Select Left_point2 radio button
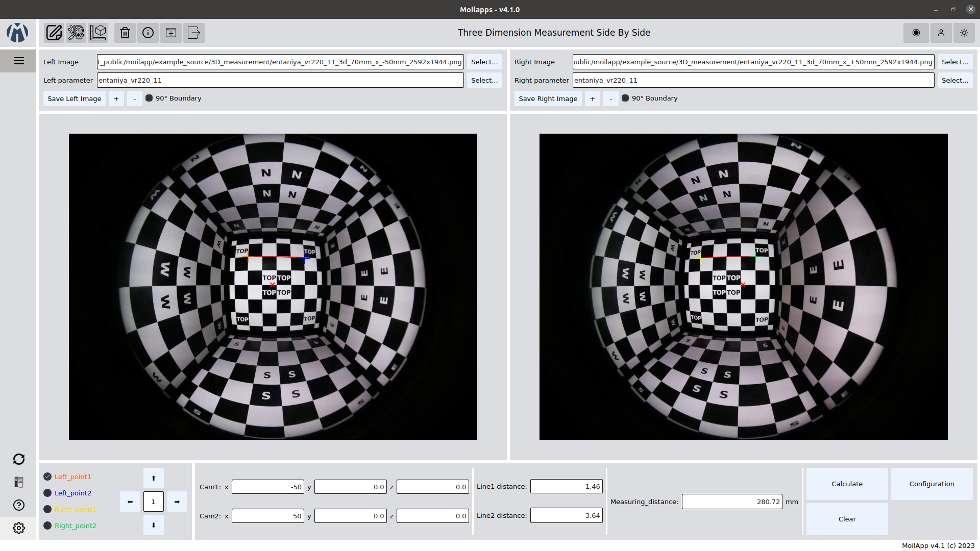 (x=47, y=493)
